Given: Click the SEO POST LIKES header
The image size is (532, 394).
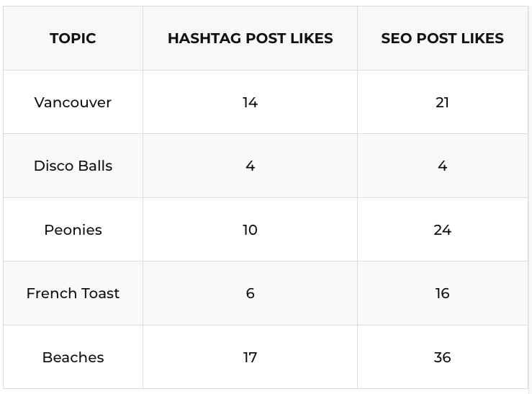Looking at the screenshot, I should (x=443, y=38).
